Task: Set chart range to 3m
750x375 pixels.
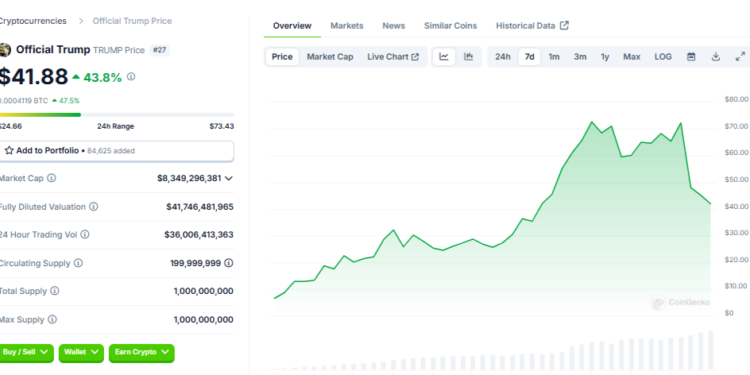Action: coord(580,56)
